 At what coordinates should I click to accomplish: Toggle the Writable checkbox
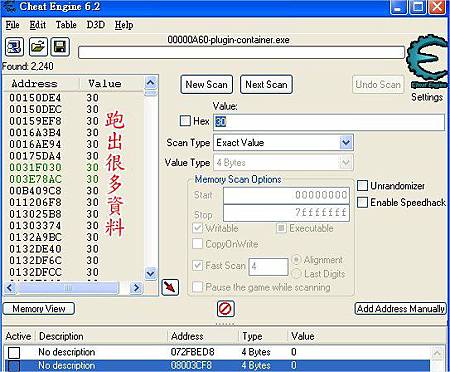coord(198,228)
